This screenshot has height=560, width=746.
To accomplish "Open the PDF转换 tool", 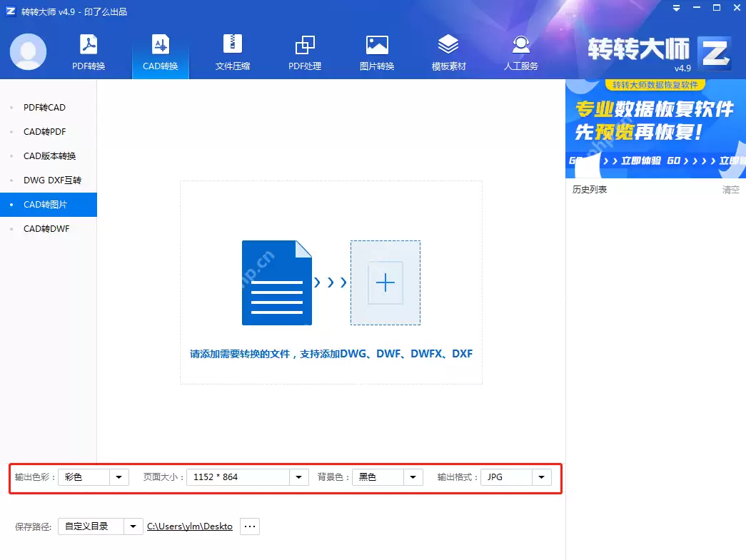I will (x=89, y=51).
